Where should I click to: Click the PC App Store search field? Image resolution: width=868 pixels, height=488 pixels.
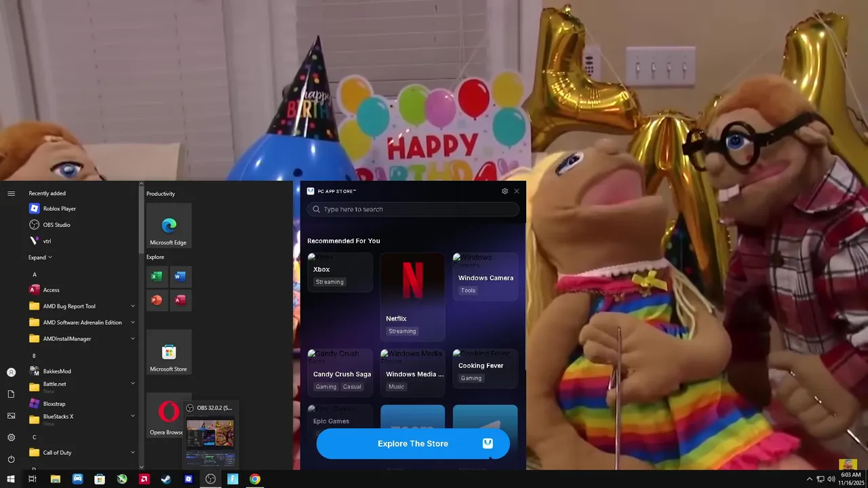413,209
